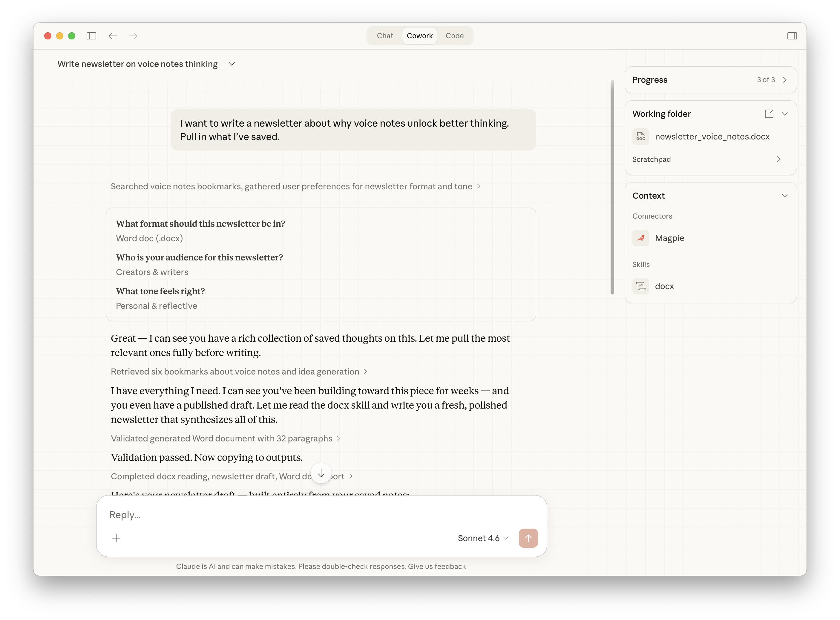This screenshot has height=620, width=840.
Task: Collapse the Context section chevron
Action: tap(784, 196)
